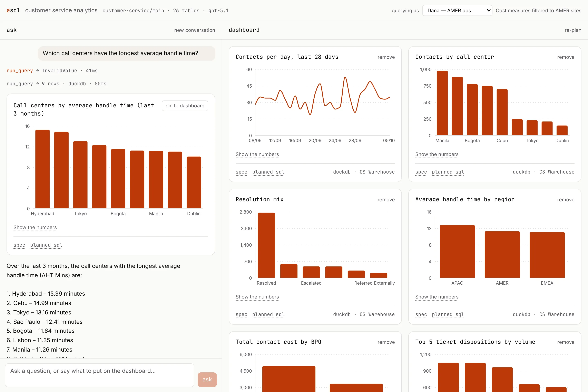Show the numbers for Contacts by call center

[437, 154]
